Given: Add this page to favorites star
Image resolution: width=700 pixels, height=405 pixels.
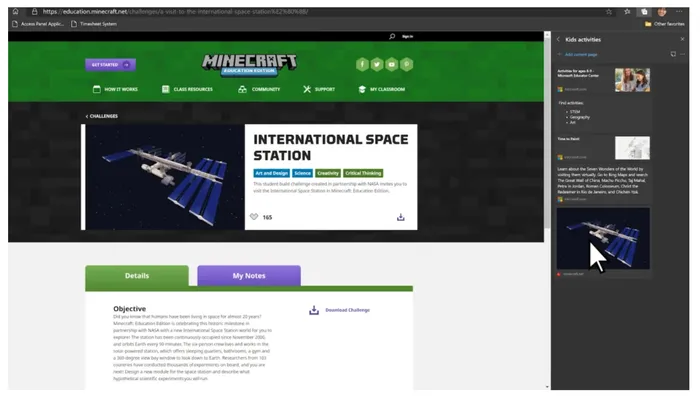Looking at the screenshot, I should pos(609,12).
